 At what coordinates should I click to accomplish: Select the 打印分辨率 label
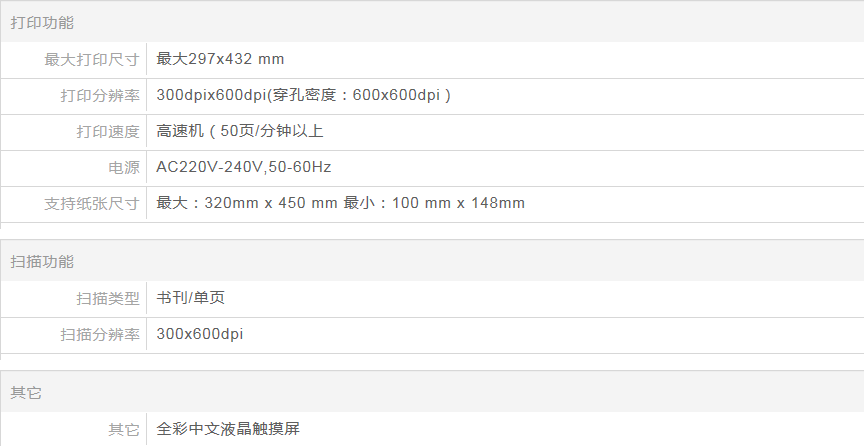click(x=100, y=96)
